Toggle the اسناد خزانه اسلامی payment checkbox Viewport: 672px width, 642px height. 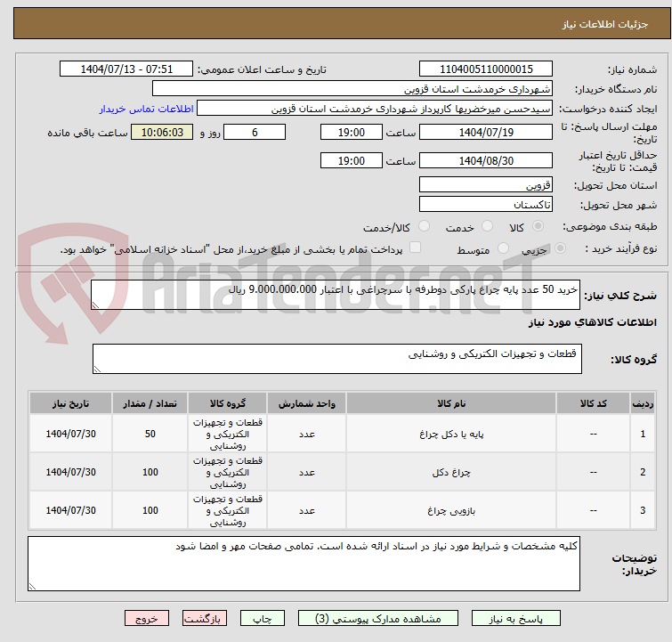pyautogui.click(x=415, y=249)
